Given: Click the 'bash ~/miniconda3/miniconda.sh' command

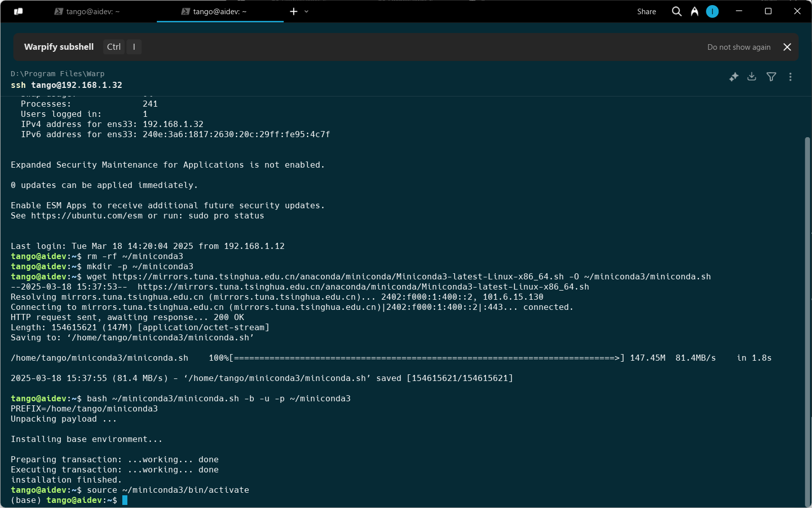Looking at the screenshot, I should 219,399.
